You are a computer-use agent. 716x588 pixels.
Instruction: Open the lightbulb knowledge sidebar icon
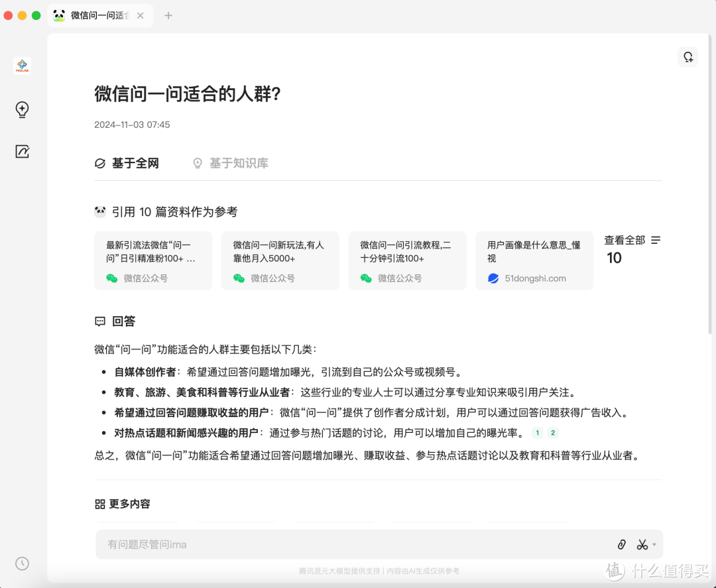pos(22,109)
